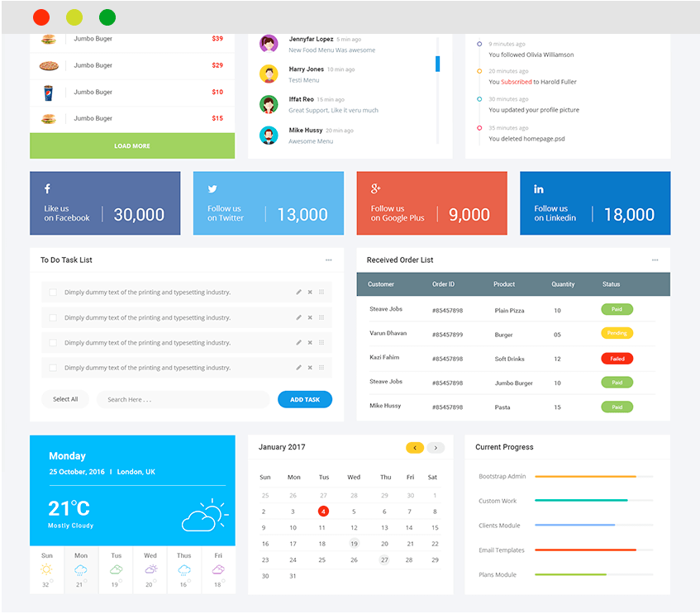Open To Do Task List options menu
Image resolution: width=700 pixels, height=614 pixels.
tap(328, 260)
